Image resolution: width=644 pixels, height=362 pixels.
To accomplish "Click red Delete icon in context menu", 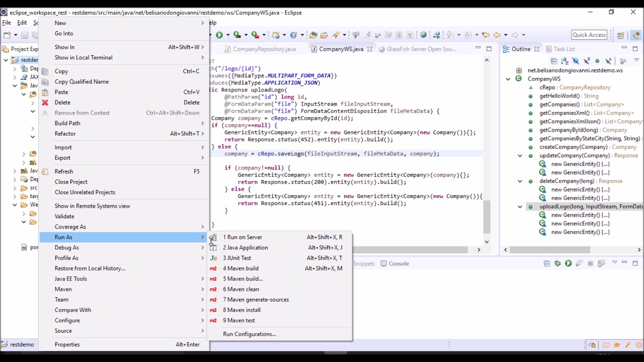I will tap(45, 103).
